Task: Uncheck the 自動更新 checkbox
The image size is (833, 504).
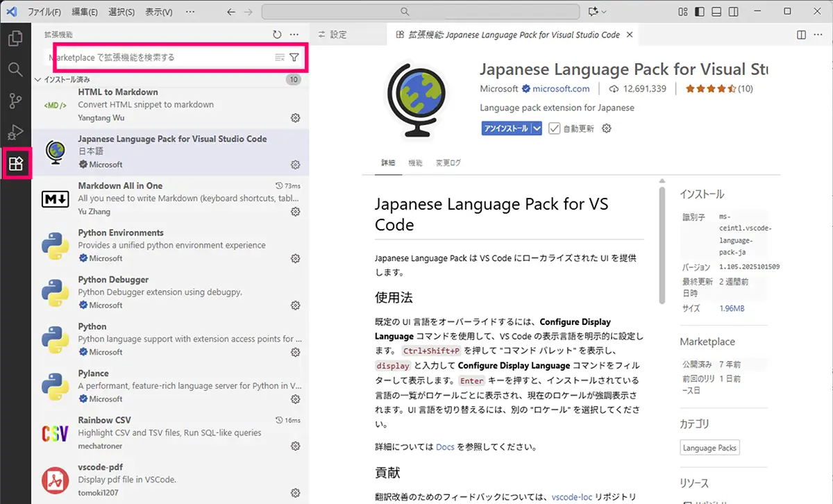Action: pyautogui.click(x=553, y=128)
